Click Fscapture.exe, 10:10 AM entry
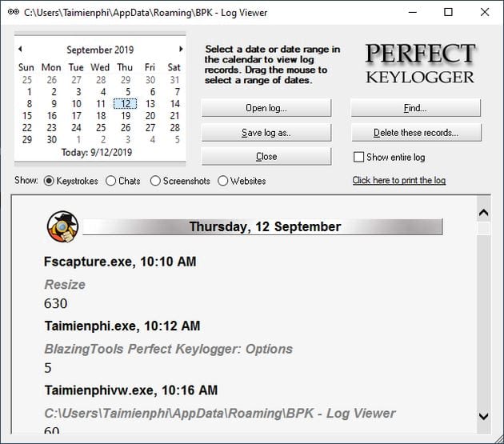504x444 pixels. pos(120,262)
